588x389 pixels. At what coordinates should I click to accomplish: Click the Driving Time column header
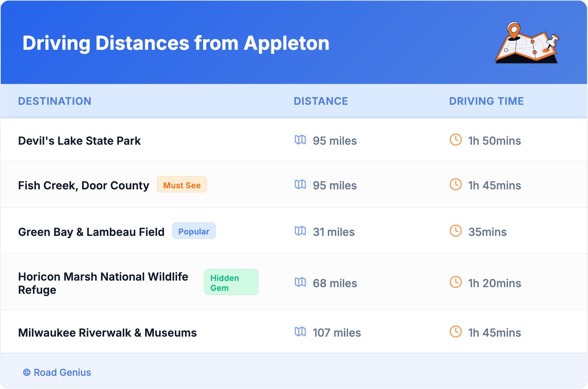486,101
